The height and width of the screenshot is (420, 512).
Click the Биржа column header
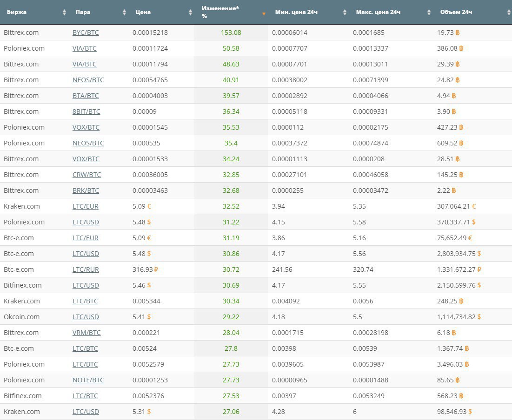tap(17, 12)
